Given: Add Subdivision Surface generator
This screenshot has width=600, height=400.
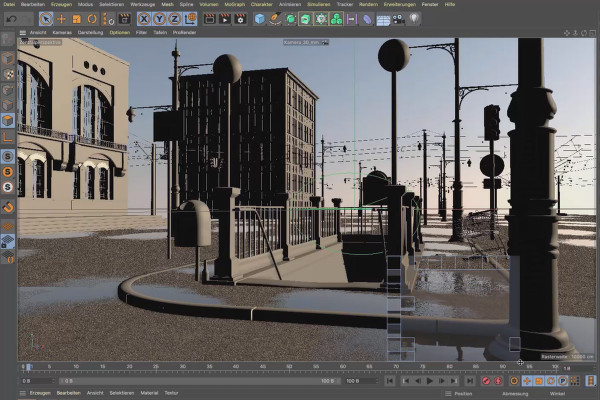Looking at the screenshot, I should (290, 19).
